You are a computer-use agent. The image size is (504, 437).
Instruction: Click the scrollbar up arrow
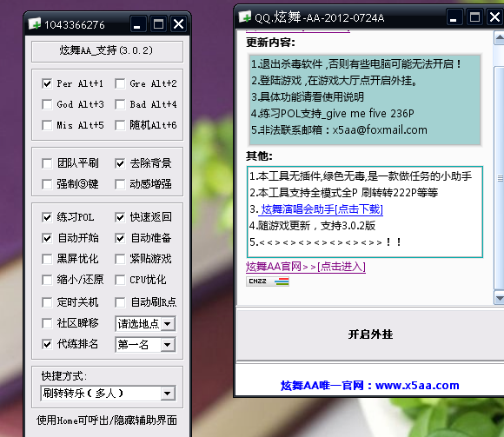click(x=500, y=38)
